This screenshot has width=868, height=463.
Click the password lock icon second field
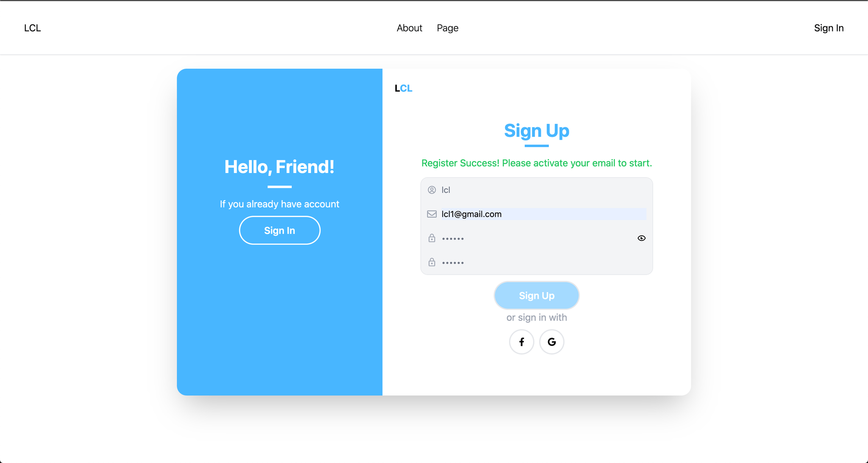click(432, 262)
